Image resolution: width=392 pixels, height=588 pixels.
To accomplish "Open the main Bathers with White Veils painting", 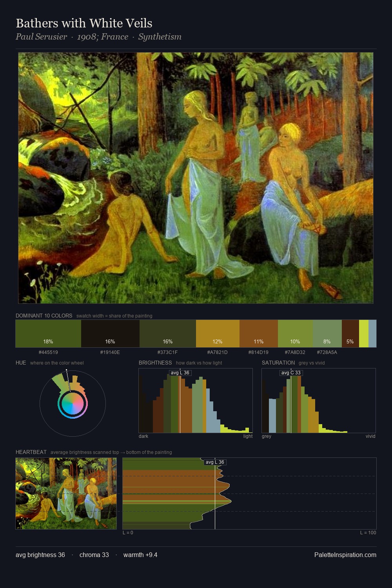I will [x=196, y=178].
